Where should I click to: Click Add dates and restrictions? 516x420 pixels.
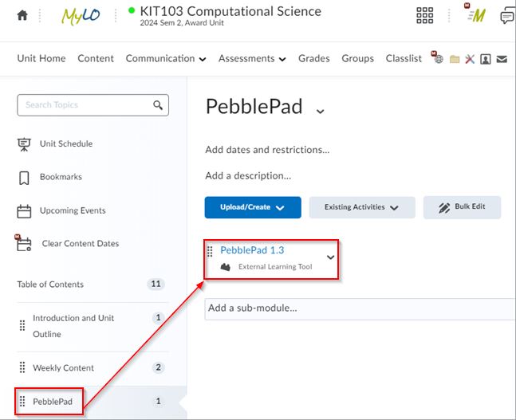(267, 150)
